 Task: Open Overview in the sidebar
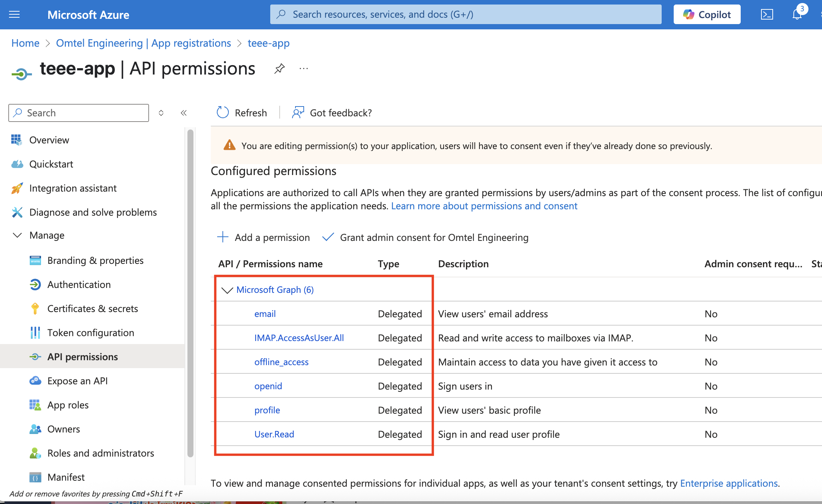pyautogui.click(x=49, y=140)
